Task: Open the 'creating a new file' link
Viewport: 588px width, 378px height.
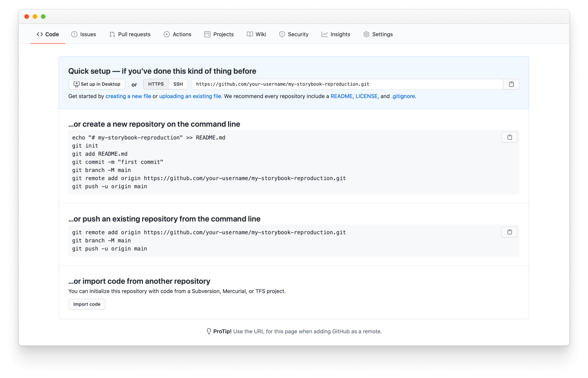Action: pyautogui.click(x=128, y=96)
